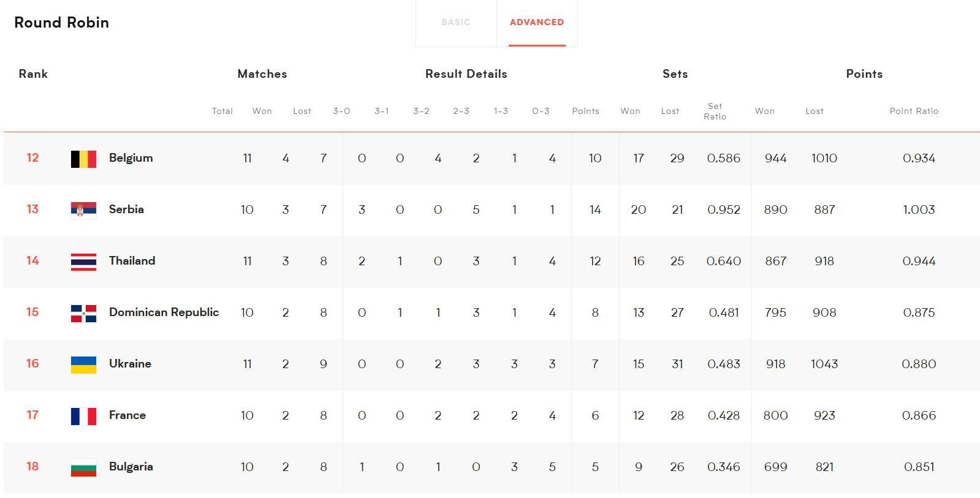Open the Bulgaria team name link
The width and height of the screenshot is (980, 498).
pyautogui.click(x=131, y=467)
